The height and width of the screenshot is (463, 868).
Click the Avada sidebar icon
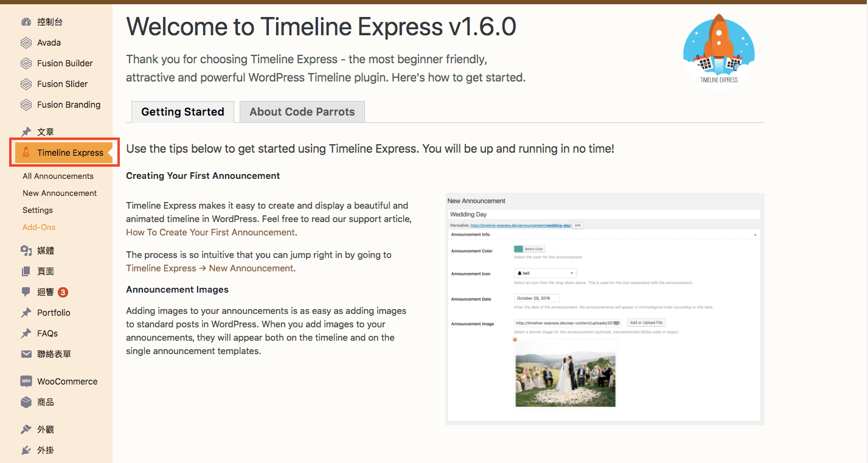pyautogui.click(x=26, y=43)
